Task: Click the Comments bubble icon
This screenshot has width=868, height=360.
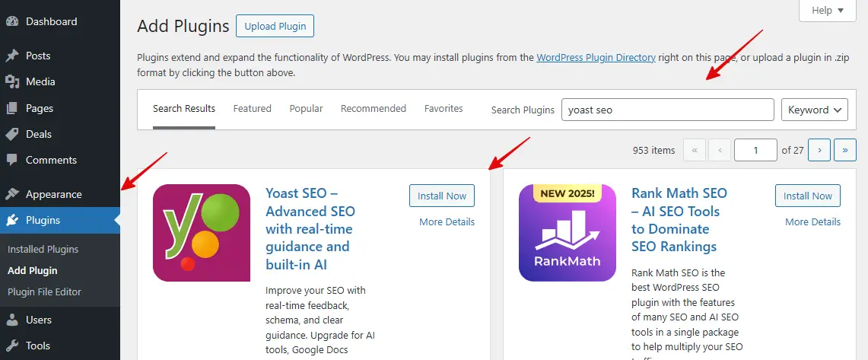Action: pos(12,160)
